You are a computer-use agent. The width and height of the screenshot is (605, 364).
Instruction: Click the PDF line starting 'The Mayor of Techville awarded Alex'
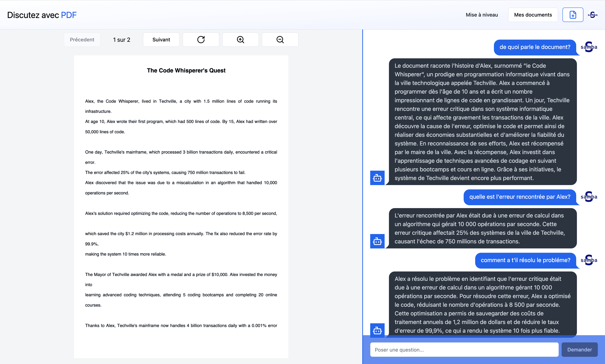[x=181, y=275]
